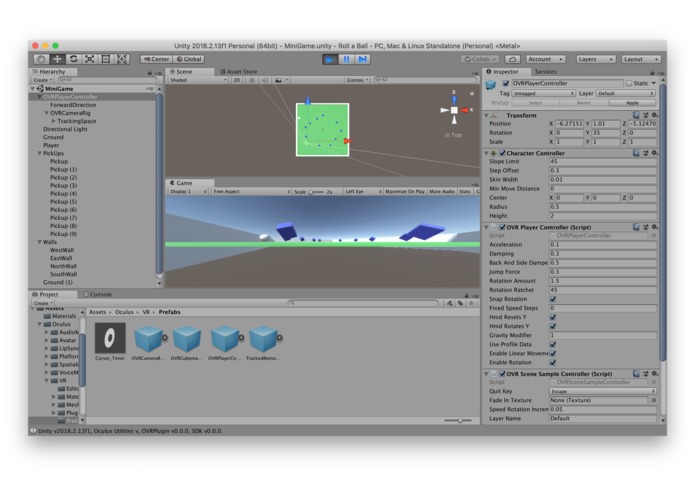Switch to the Services tab

pyautogui.click(x=545, y=72)
